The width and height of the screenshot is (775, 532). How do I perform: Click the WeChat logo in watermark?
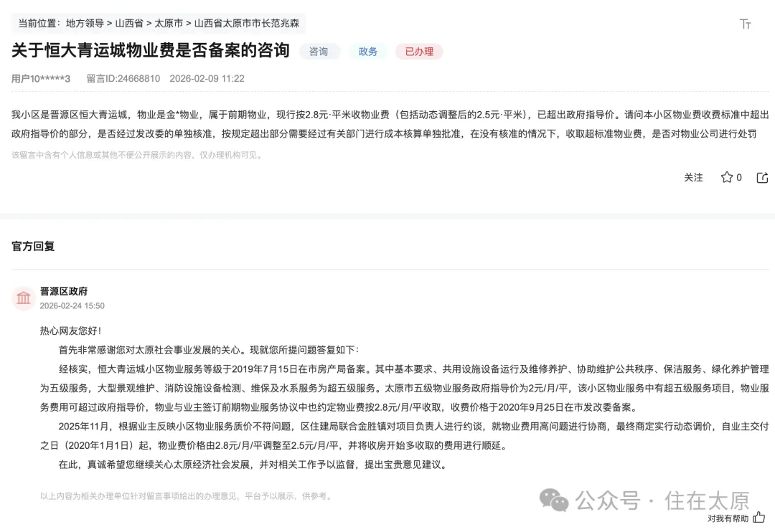click(x=553, y=500)
